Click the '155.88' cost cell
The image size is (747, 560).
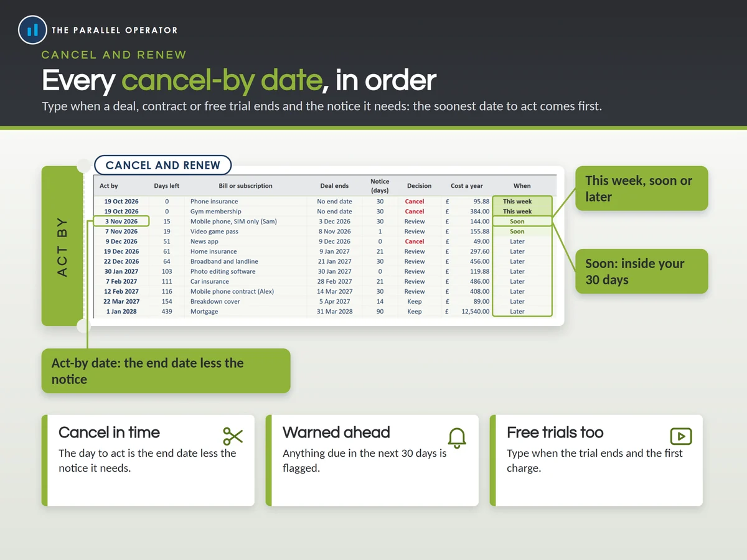pyautogui.click(x=479, y=231)
